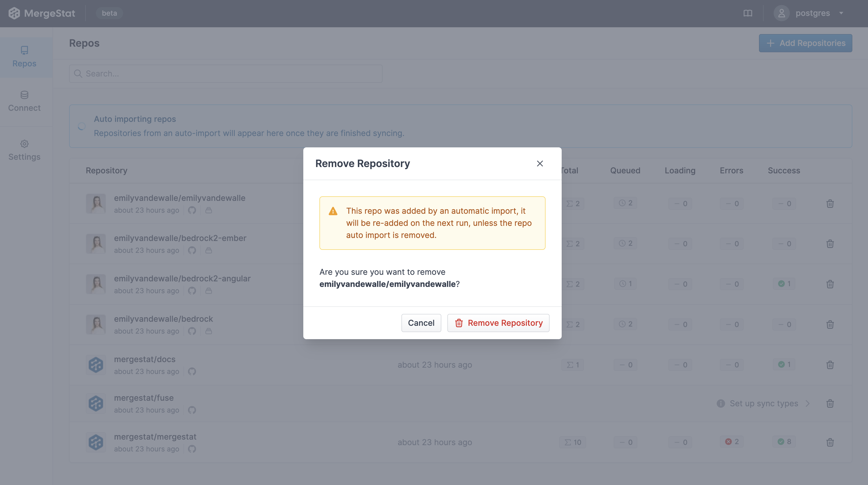Select the Repos icon in the sidebar

(x=24, y=50)
